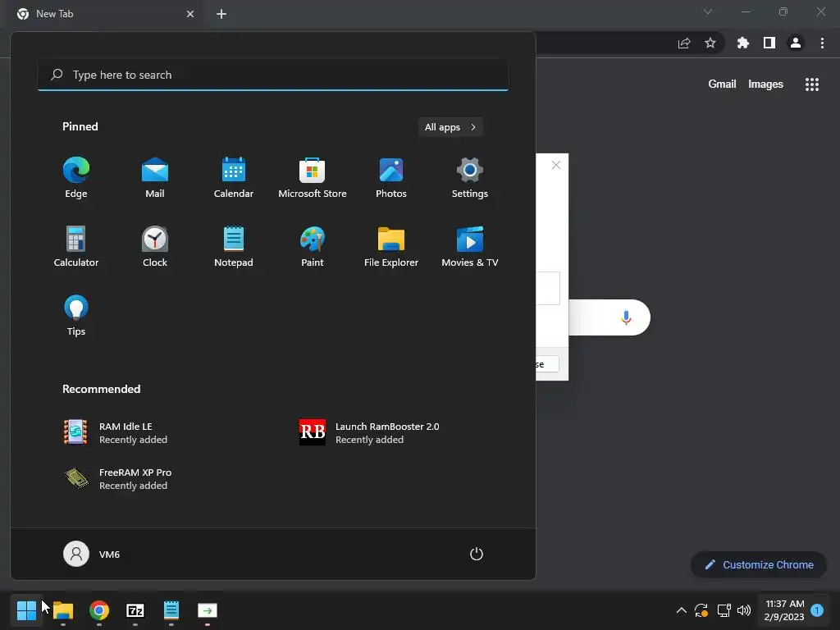Viewport: 840px width, 630px height.
Task: Open the notification badge
Action: [817, 610]
